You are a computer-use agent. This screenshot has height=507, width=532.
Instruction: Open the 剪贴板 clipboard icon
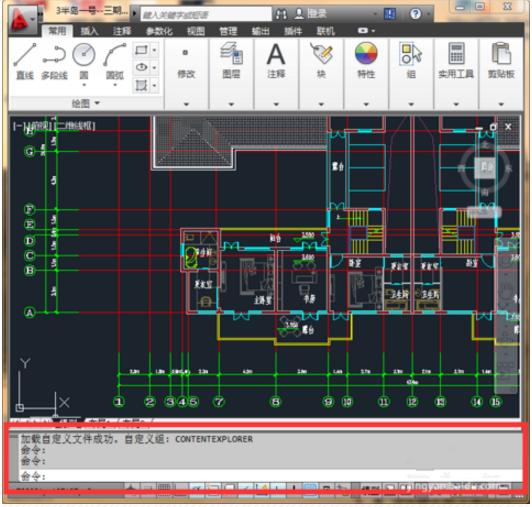[x=501, y=60]
